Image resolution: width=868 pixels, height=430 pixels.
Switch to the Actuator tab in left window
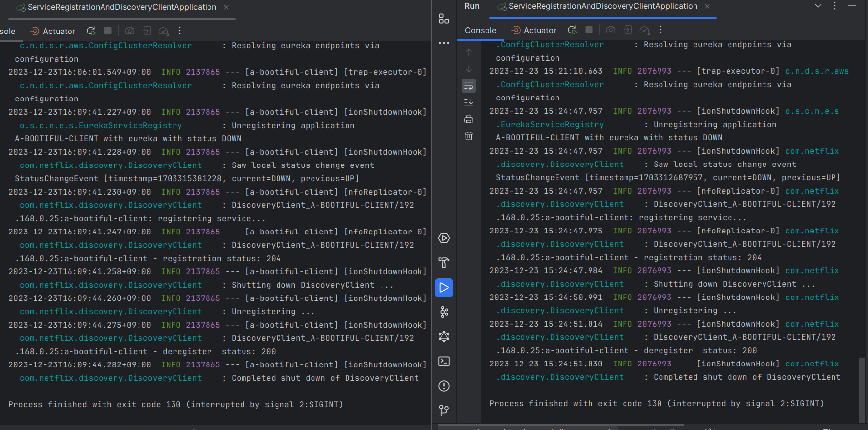pyautogui.click(x=53, y=32)
